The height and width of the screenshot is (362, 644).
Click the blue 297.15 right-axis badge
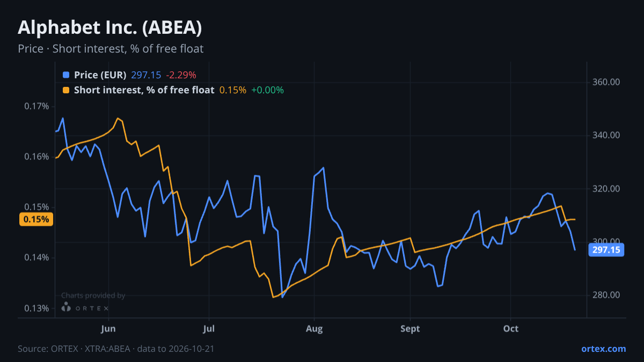click(x=606, y=249)
